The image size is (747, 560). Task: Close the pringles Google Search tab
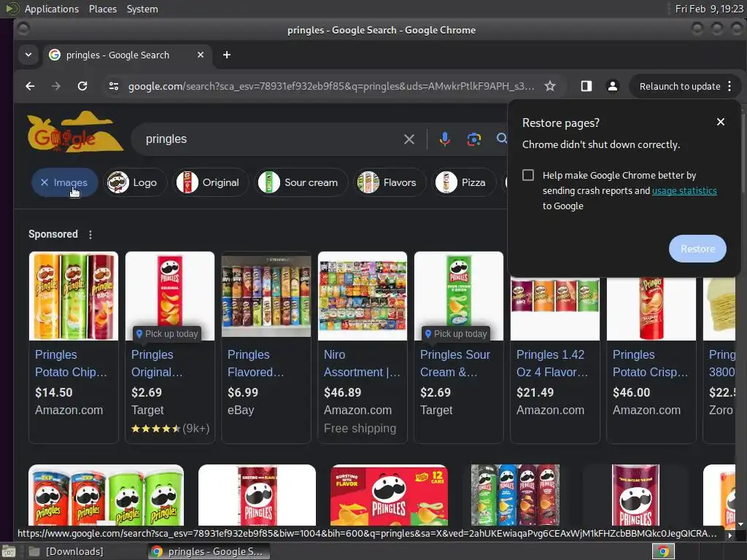(201, 55)
